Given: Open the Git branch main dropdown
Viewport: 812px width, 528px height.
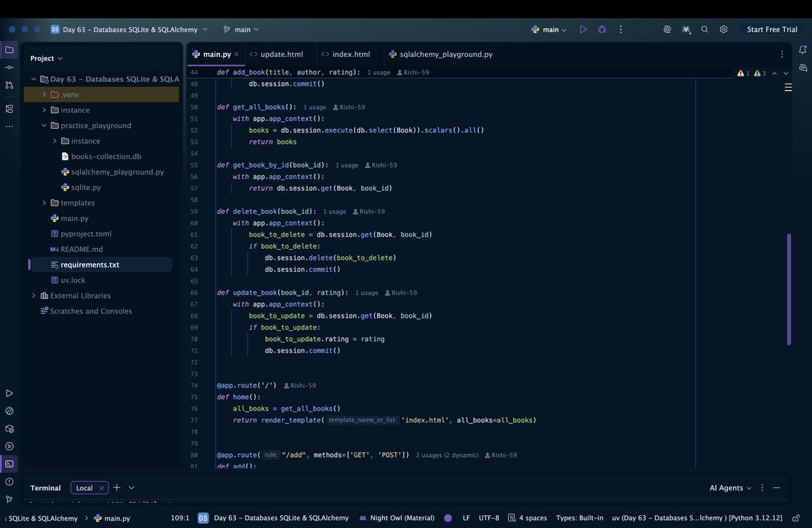Looking at the screenshot, I should pyautogui.click(x=240, y=30).
